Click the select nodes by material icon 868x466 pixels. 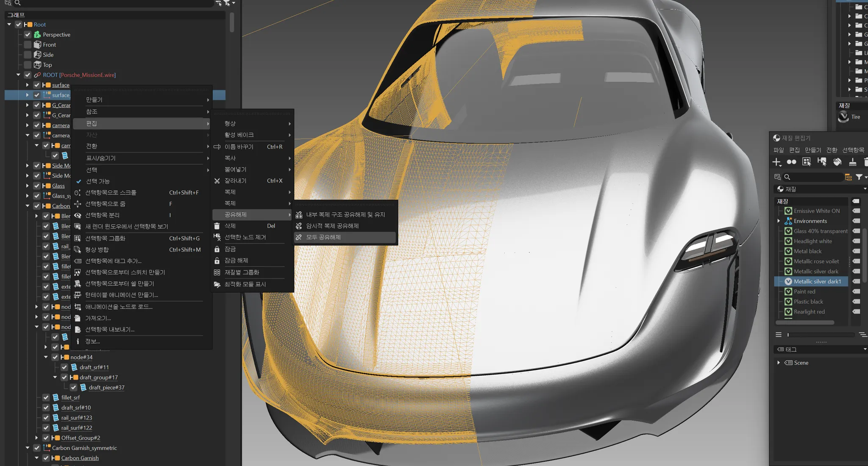(822, 162)
